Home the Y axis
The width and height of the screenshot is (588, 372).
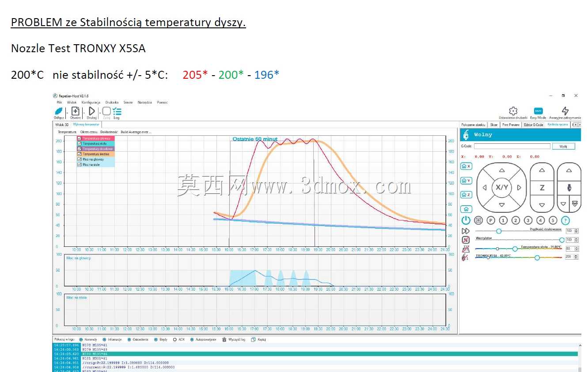pyautogui.click(x=466, y=180)
